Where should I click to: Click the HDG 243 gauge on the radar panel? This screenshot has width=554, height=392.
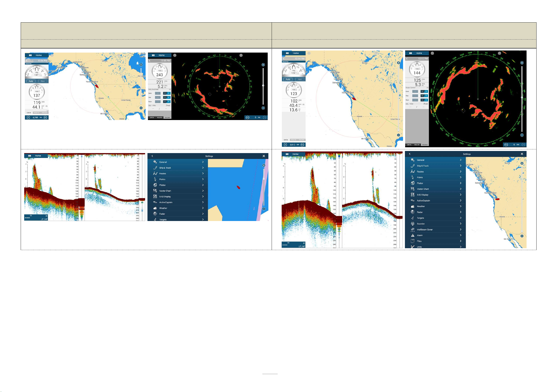[x=160, y=71]
